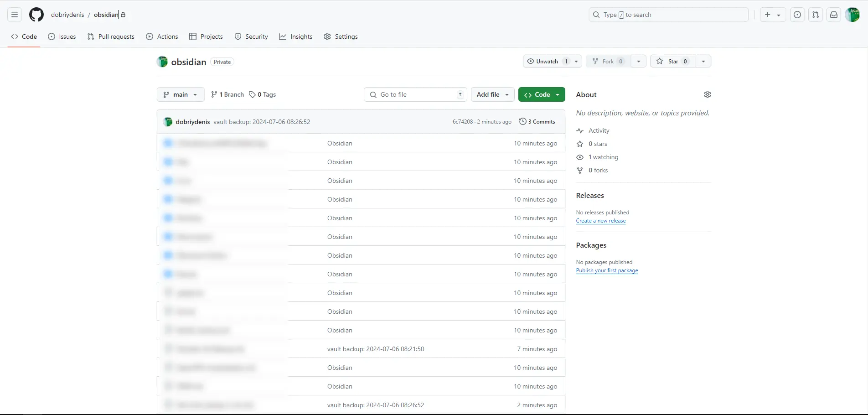Click the Releases heading
The height and width of the screenshot is (415, 868).
click(x=590, y=195)
